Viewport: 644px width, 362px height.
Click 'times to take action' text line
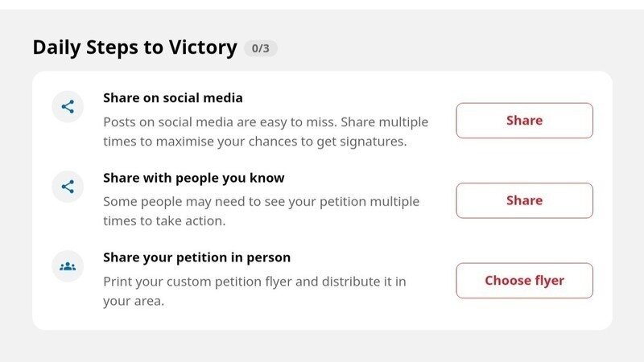tap(163, 221)
